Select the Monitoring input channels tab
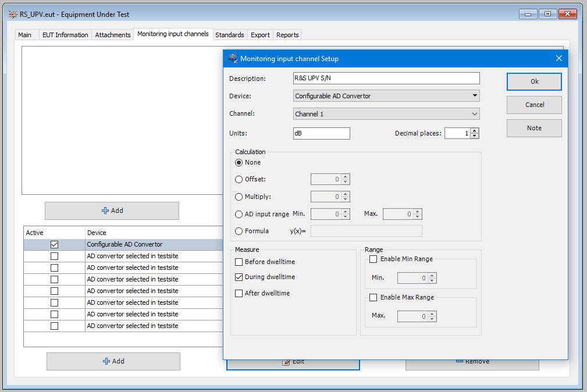Viewport: 587px width, 392px height. [x=173, y=34]
